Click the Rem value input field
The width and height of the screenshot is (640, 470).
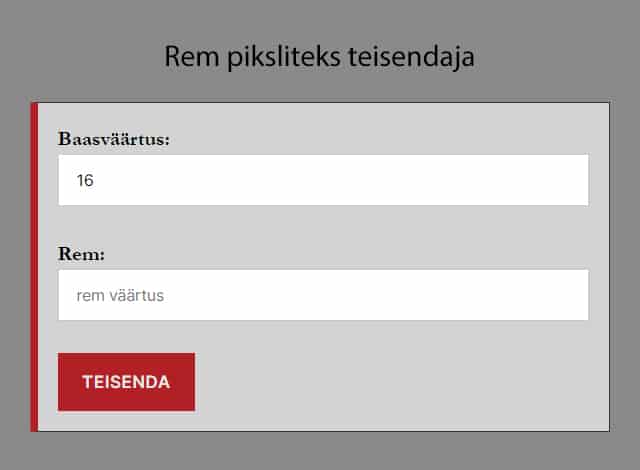pos(322,295)
